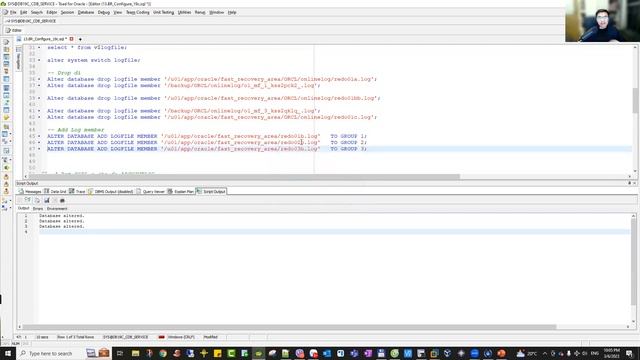The width and height of the screenshot is (640, 360).
Task: Open the Rerun menu
Action: (x=200, y=13)
